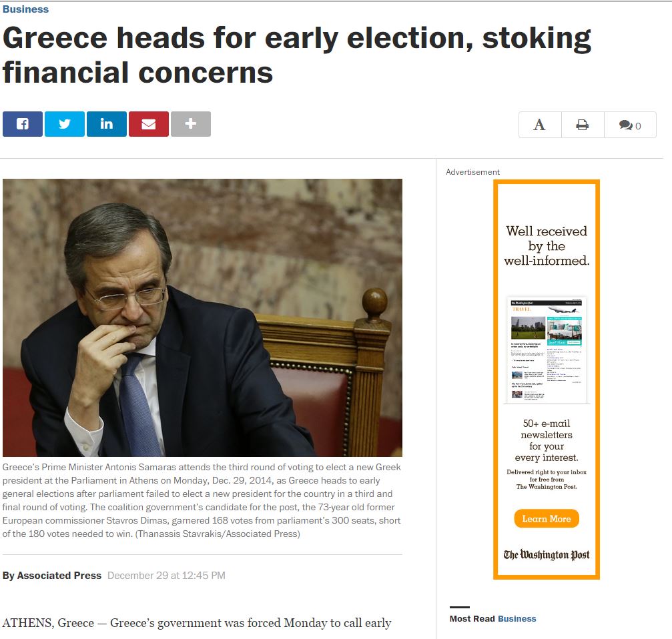Email this article using envelope icon
Viewport: 672px width, 639px height.
[149, 124]
